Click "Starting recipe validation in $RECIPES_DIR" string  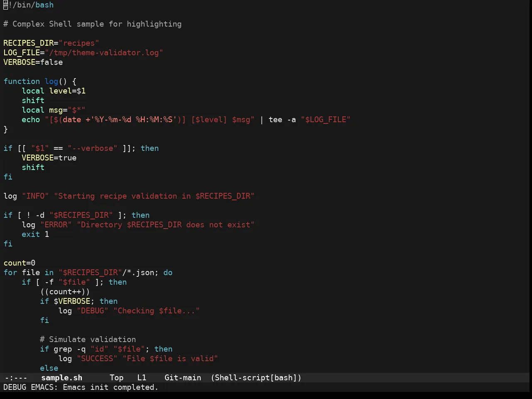pos(154,196)
